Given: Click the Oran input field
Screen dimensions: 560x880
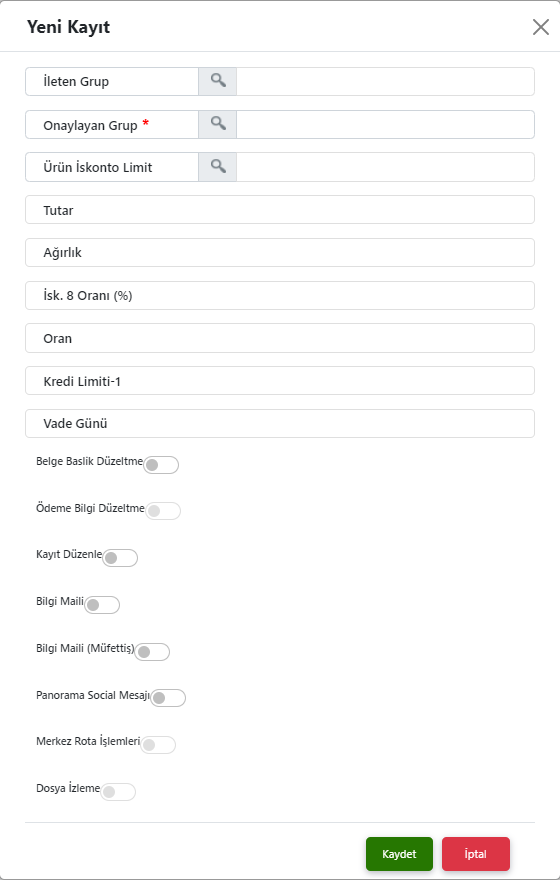Looking at the screenshot, I should 280,338.
